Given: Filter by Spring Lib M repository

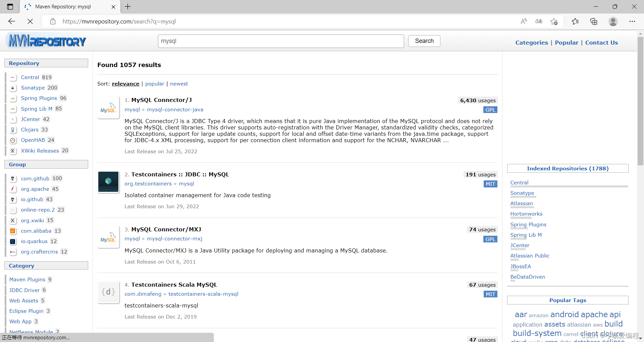Looking at the screenshot, I should [37, 109].
